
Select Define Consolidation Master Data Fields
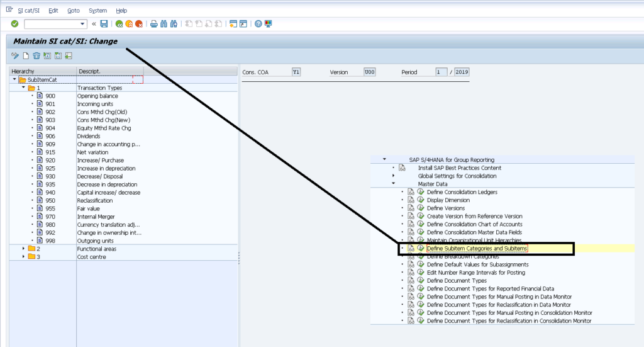(x=474, y=232)
